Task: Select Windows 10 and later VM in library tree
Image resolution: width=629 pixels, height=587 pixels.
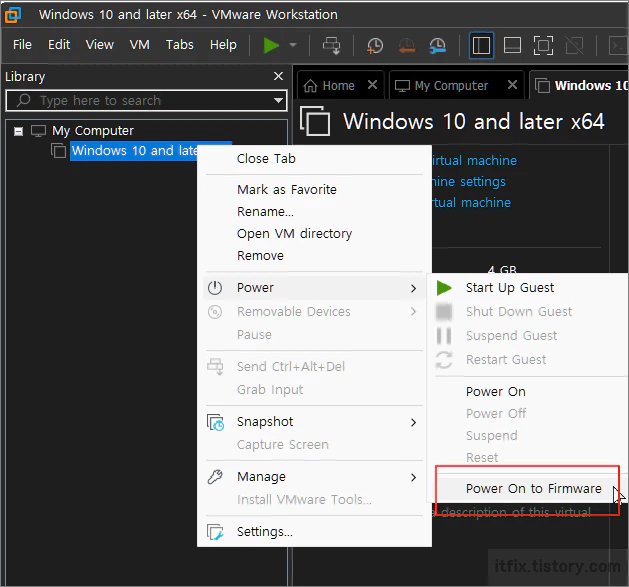Action: point(135,151)
